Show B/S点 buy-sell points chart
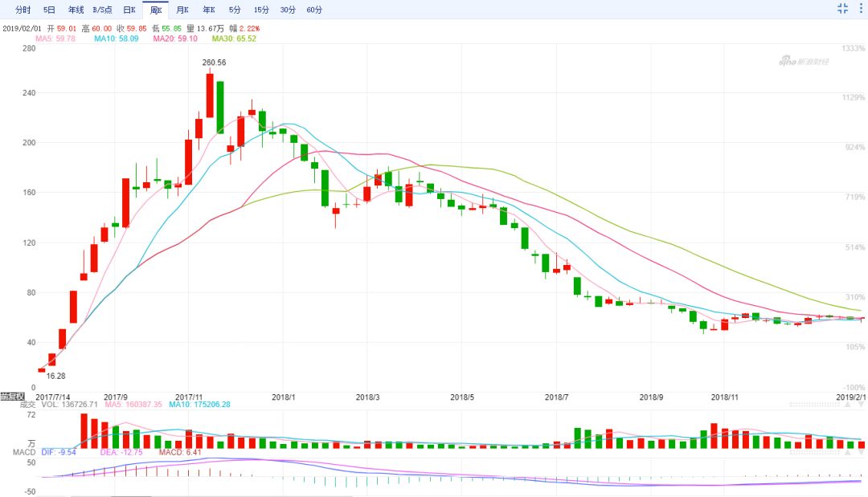This screenshot has width=868, height=497. tap(102, 10)
